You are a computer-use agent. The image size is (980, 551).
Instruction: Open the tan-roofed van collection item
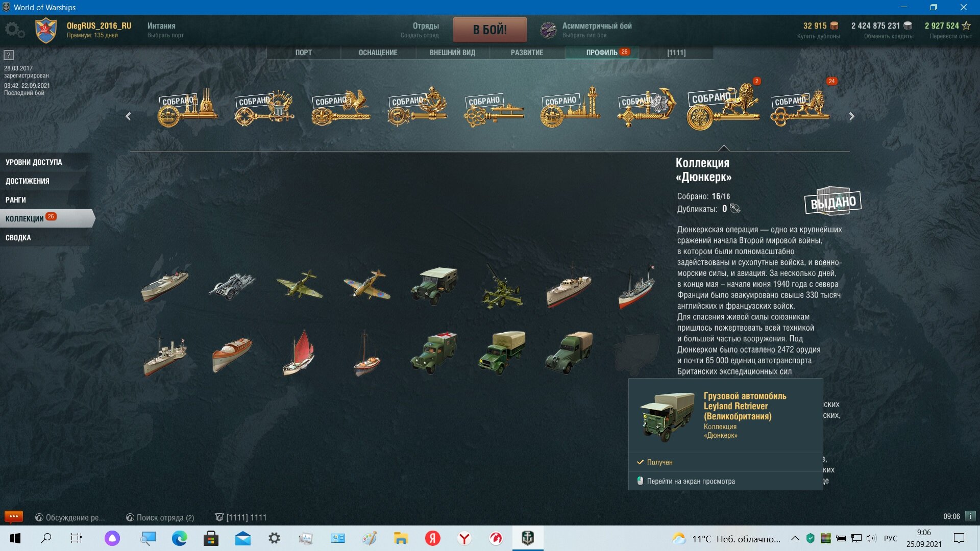[569, 353]
